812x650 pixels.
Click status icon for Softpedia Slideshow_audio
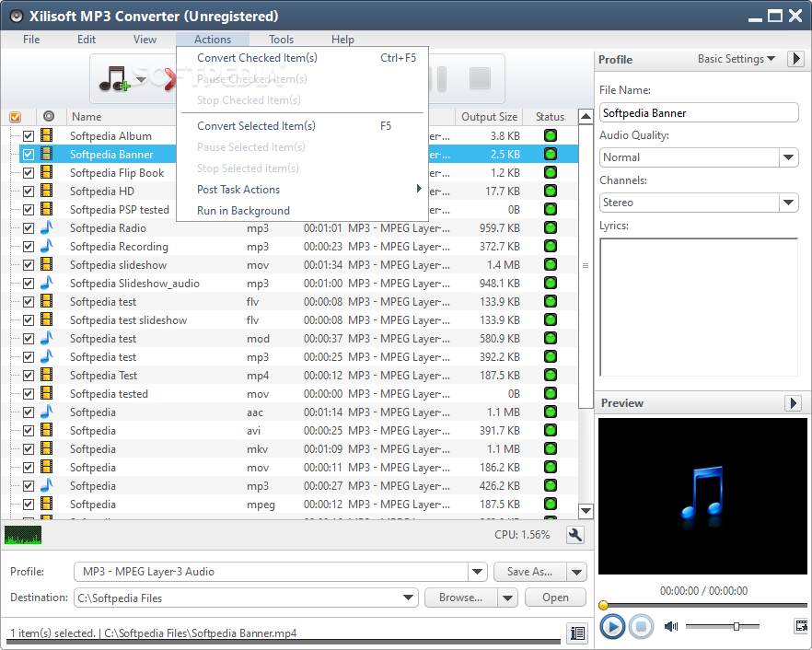[551, 284]
